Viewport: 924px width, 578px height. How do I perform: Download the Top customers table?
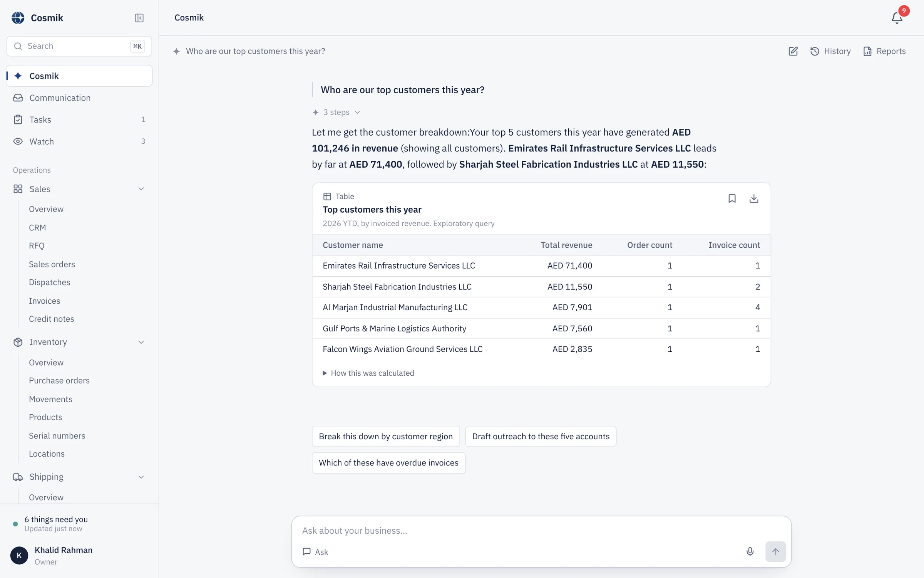click(754, 198)
